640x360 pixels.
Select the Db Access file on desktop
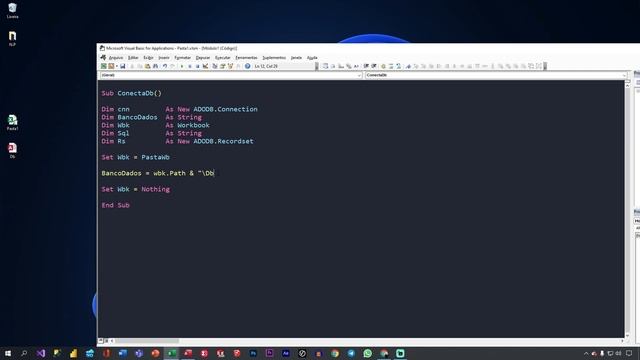pos(12,150)
